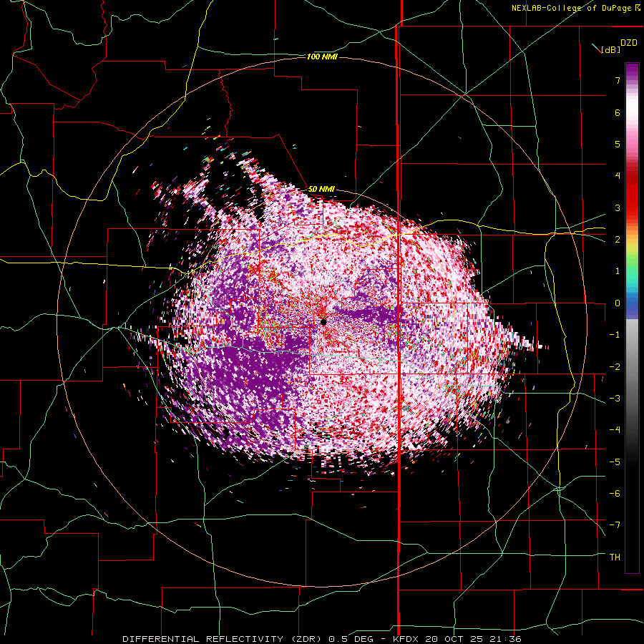Click the -6 value on the color scale

click(x=615, y=494)
